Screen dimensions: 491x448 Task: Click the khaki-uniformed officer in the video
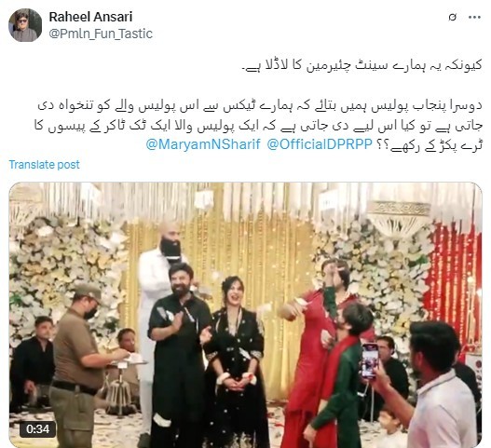point(81,363)
